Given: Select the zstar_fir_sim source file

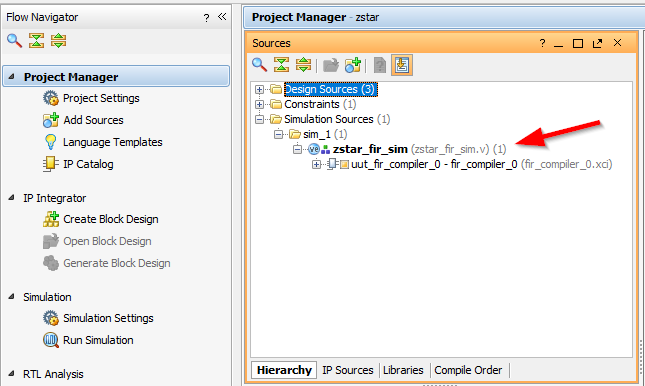Looking at the screenshot, I should click(x=370, y=149).
